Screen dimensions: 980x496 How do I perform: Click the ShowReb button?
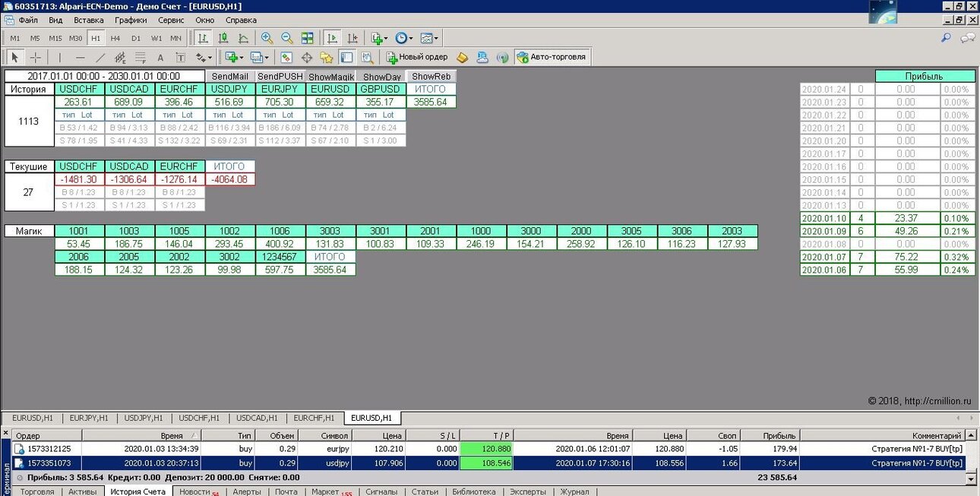[x=432, y=77]
